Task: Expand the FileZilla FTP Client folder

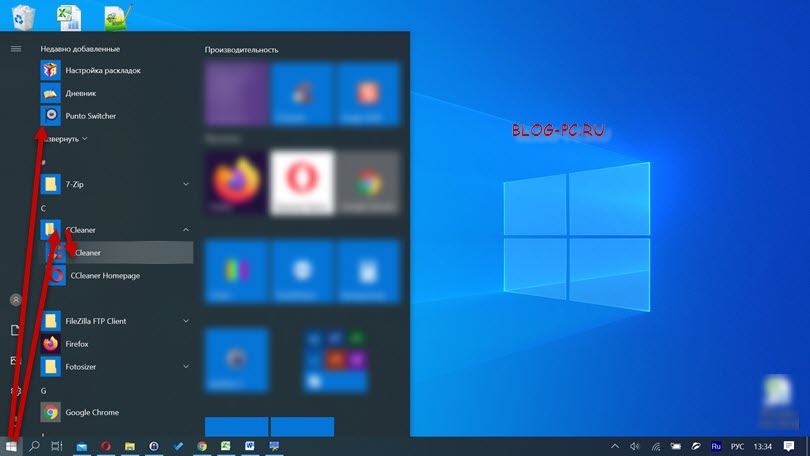Action: pyautogui.click(x=186, y=321)
